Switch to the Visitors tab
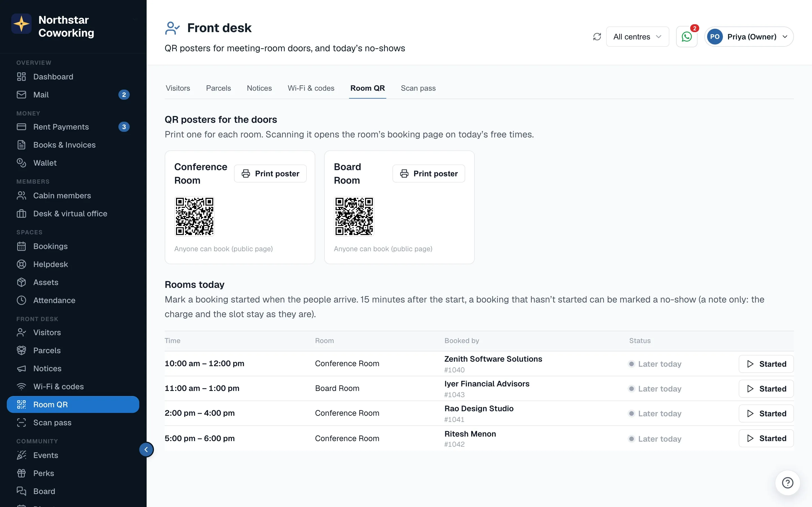The image size is (812, 507). click(x=178, y=88)
